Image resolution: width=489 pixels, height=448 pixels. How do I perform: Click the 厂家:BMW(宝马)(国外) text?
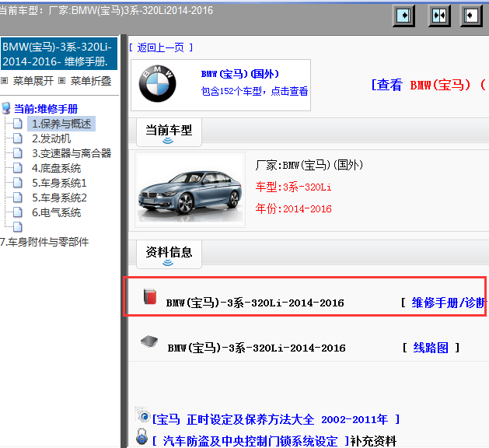[309, 165]
